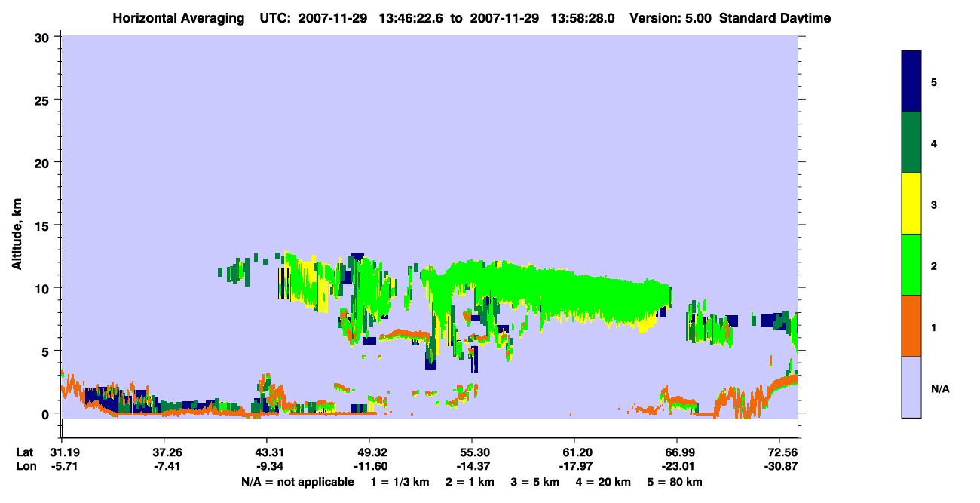Click the lavender N/A color bar segment

[911, 386]
